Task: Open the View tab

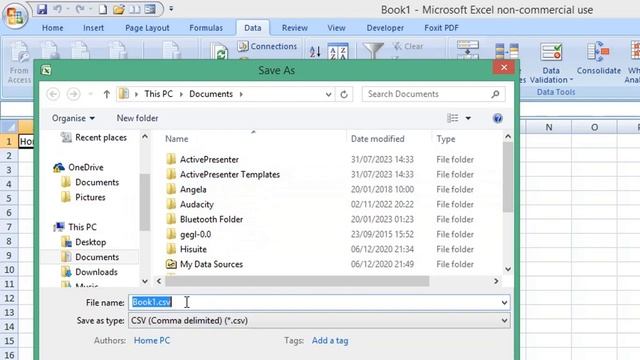Action: click(x=336, y=28)
